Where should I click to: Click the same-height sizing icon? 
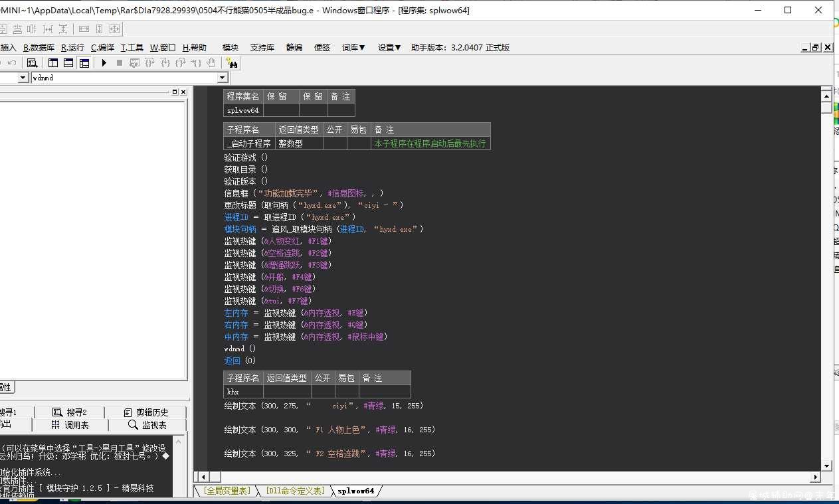click(99, 29)
